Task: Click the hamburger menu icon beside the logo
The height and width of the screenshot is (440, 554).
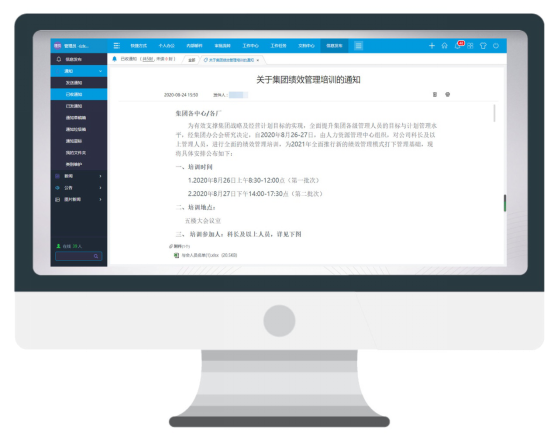Action: pyautogui.click(x=117, y=46)
